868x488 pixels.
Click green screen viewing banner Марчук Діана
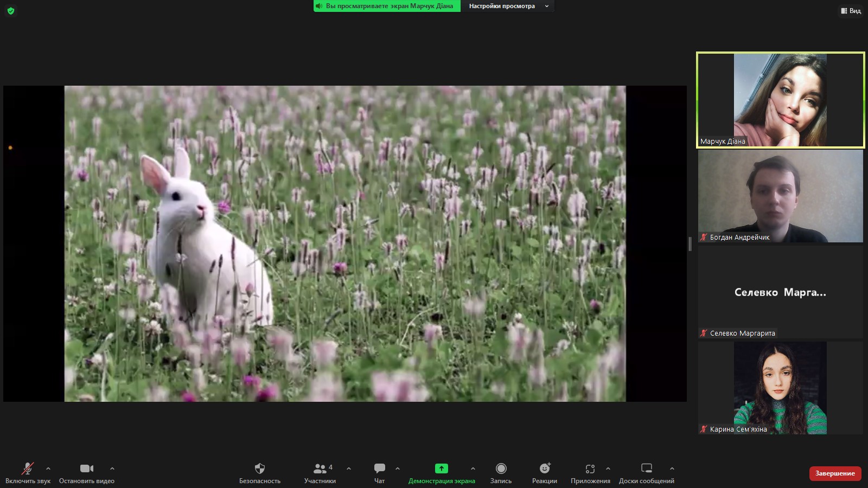(387, 6)
